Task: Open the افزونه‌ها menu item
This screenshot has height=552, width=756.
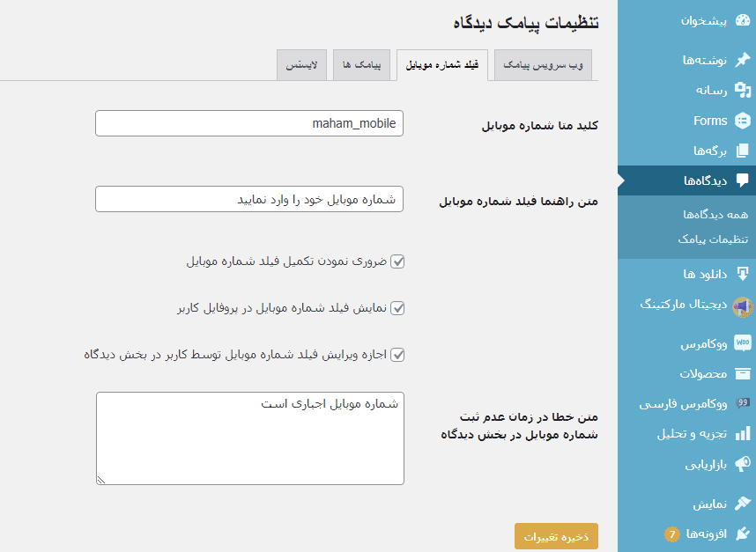Action: (x=686, y=534)
